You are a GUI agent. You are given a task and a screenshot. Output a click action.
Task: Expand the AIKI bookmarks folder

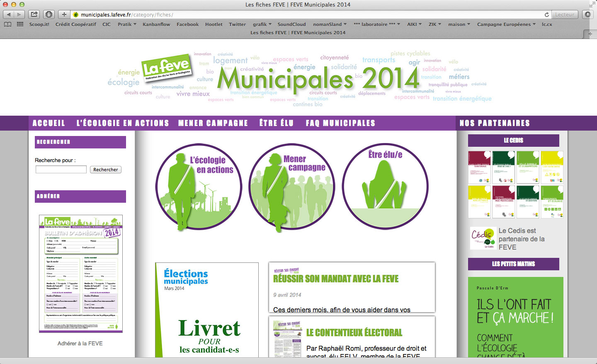click(x=414, y=24)
